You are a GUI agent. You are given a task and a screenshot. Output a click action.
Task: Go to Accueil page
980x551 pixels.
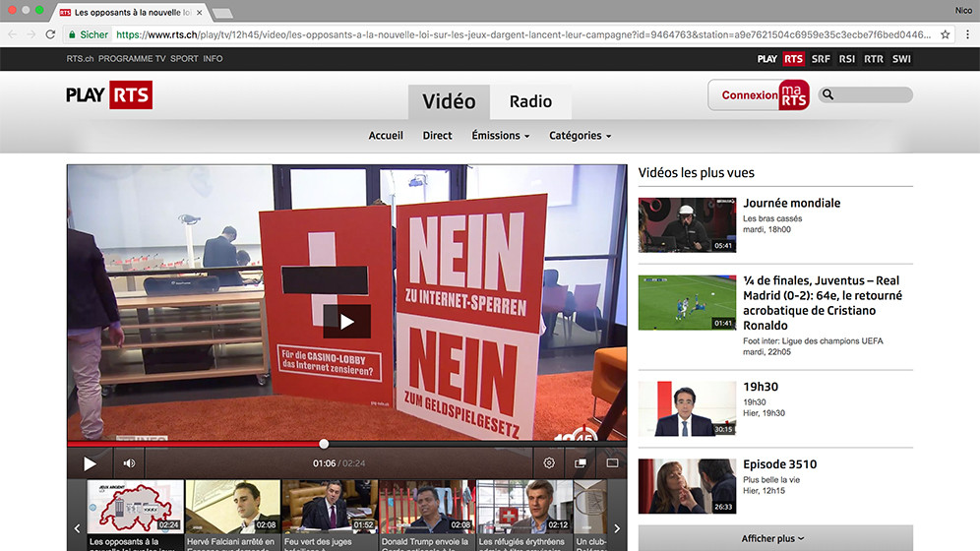click(386, 136)
